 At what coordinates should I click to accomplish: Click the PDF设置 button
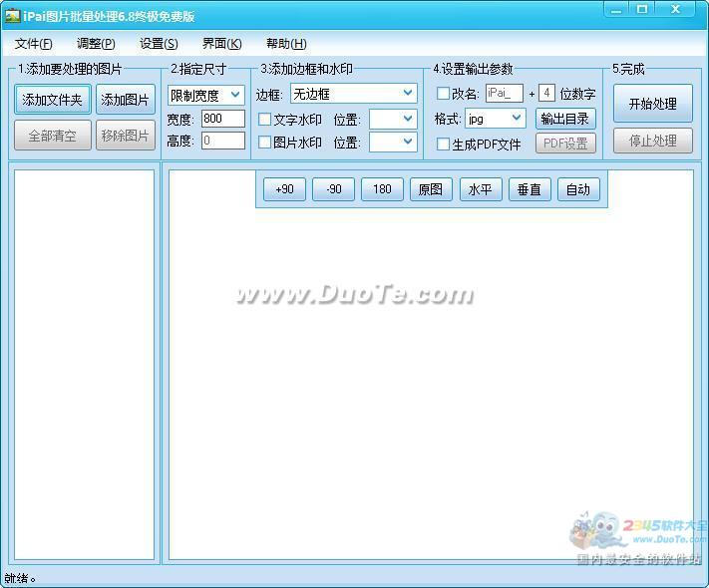click(565, 144)
